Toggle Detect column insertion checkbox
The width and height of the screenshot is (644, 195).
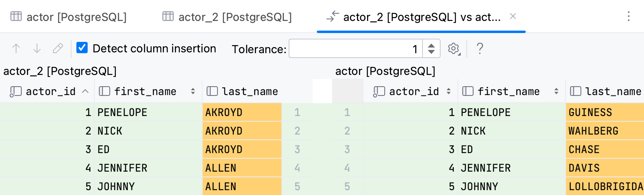click(x=82, y=48)
